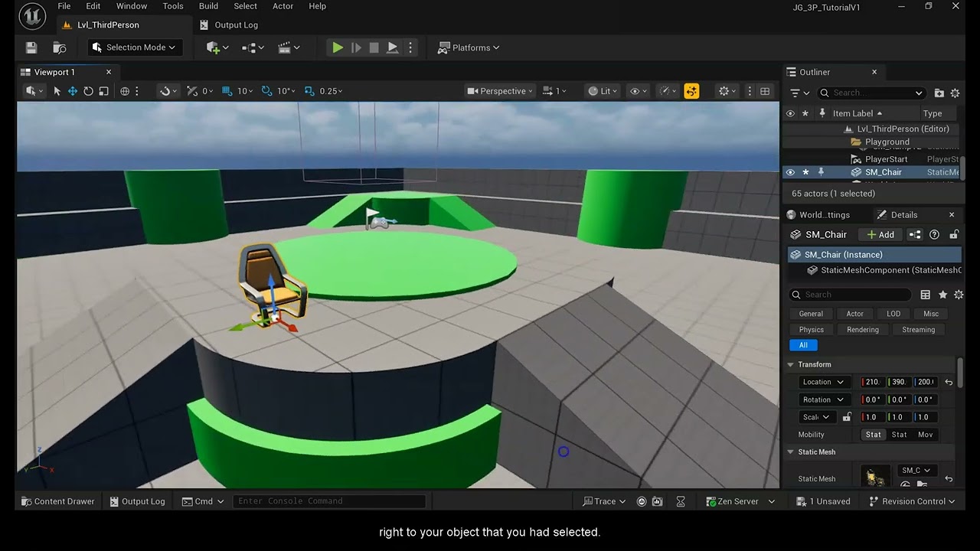This screenshot has width=980, height=551.
Task: Toggle rotation angle snapping icon
Action: [x=266, y=91]
